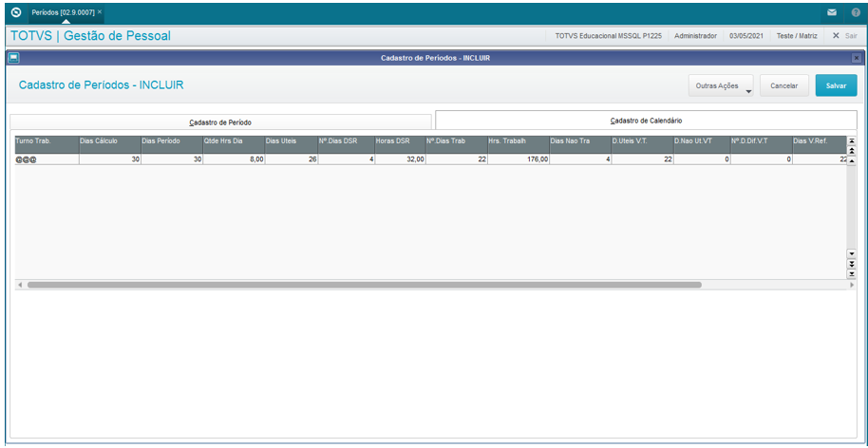
Task: Click the Qtde Hrs Dia column header
Action: [234, 144]
